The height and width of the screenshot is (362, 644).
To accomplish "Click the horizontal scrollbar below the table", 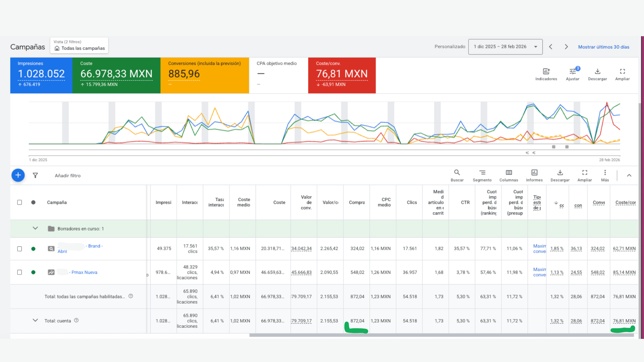I will (441, 335).
